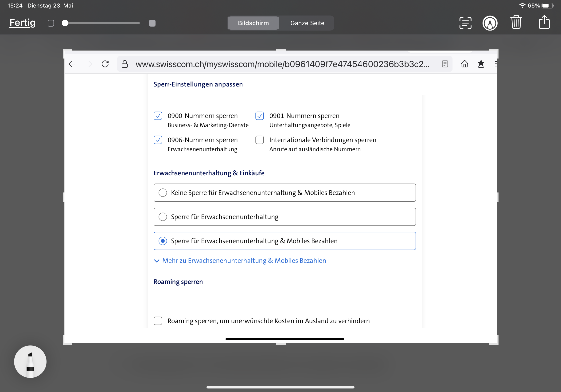Enable Internationale Verbindungen sperren checkbox

[260, 140]
